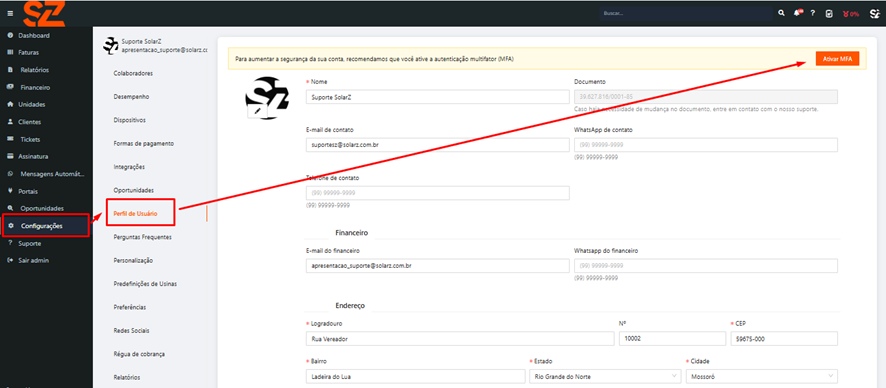Click the Faturas sidebar icon
The image size is (886, 388).
pyautogui.click(x=10, y=53)
